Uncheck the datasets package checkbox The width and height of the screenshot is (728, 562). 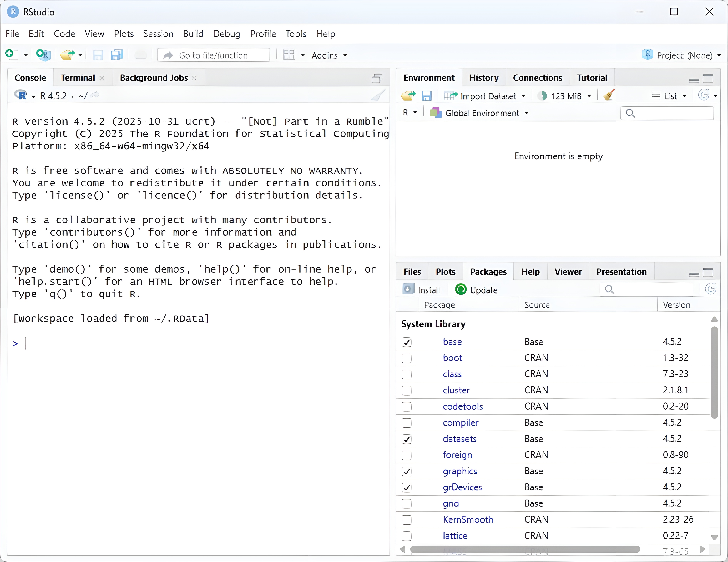(407, 439)
